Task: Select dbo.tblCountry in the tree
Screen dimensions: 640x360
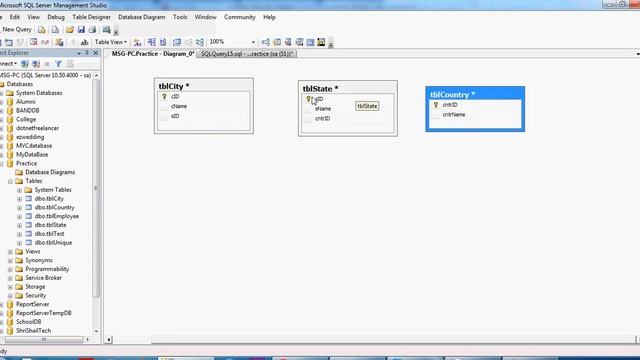Action: (55, 207)
